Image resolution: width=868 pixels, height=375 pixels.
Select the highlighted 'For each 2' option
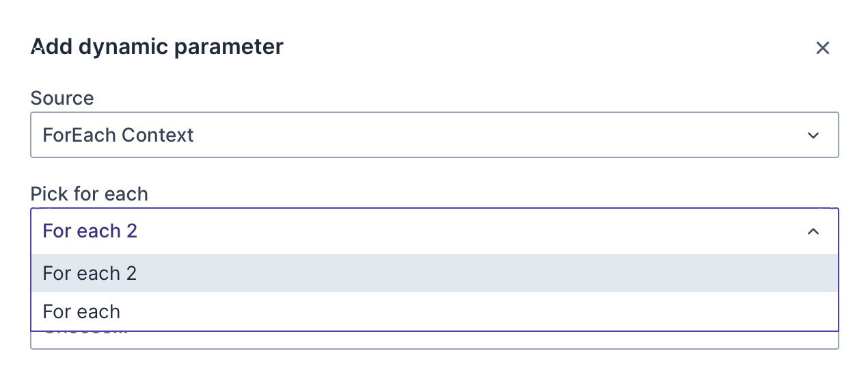(x=434, y=274)
